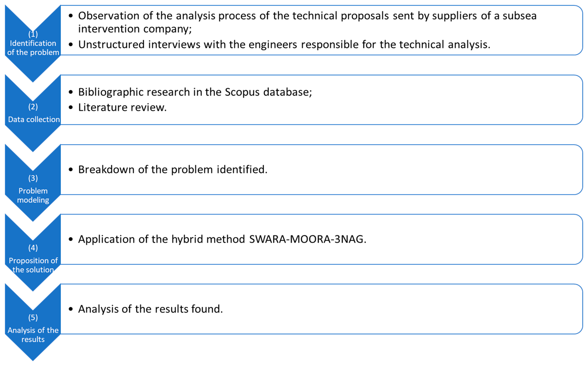
Task: Select the "Application of the hybrid method" bullet
Action: click(222, 239)
